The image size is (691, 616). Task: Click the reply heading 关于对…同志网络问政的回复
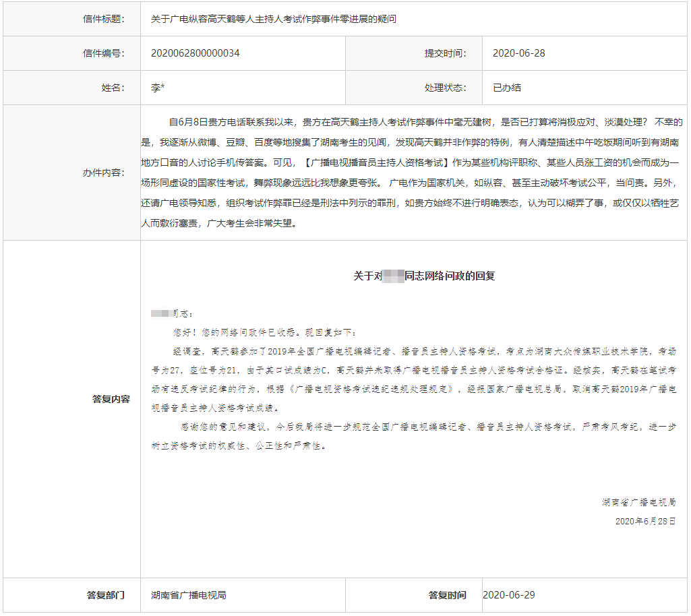pos(424,276)
